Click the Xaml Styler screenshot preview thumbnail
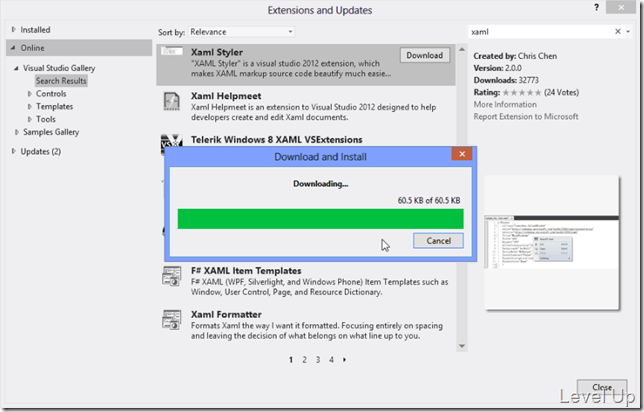Viewport: 644px width, 412px height. [552, 242]
